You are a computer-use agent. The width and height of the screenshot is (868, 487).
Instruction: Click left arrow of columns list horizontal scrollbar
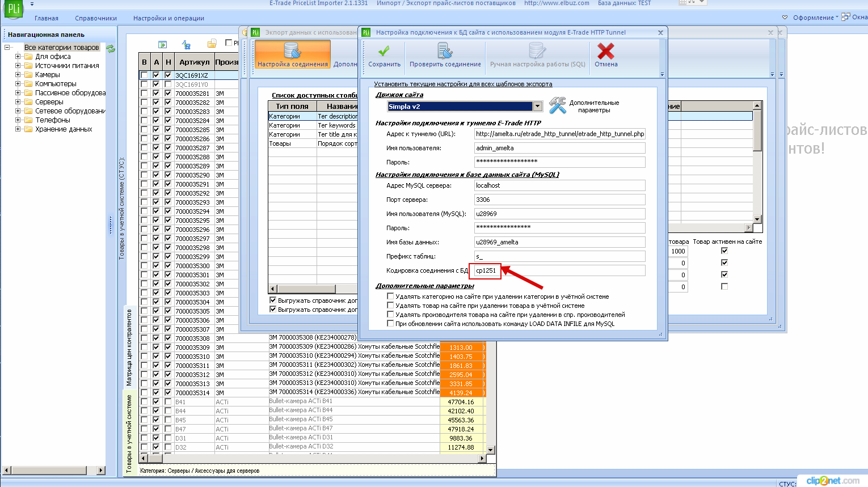pos(273,289)
